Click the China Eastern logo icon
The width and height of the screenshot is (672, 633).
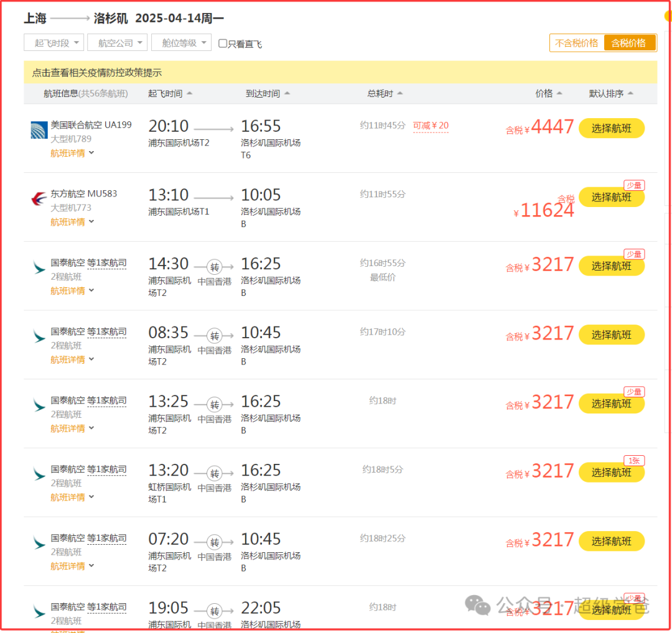[x=39, y=199]
